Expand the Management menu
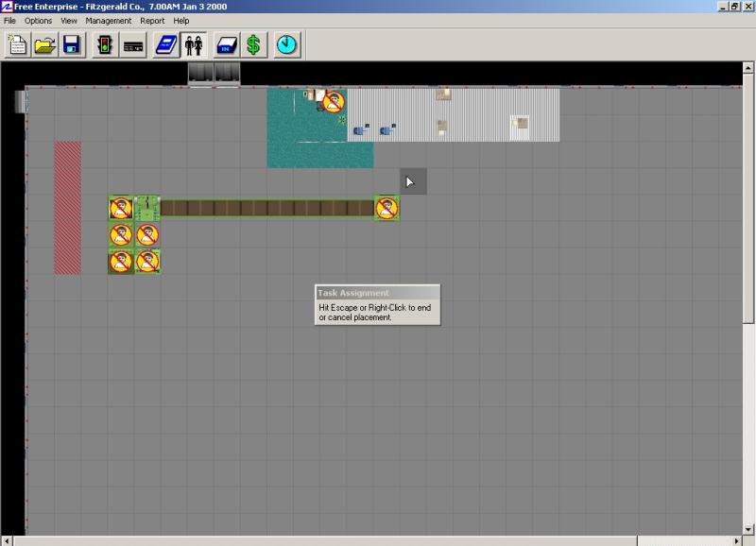This screenshot has width=756, height=546. (x=109, y=21)
